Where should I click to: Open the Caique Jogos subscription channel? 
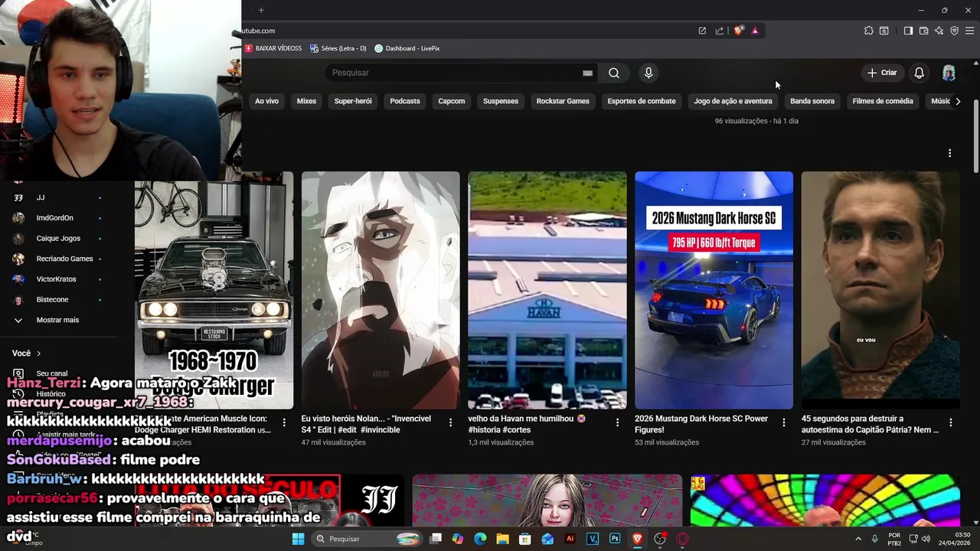pos(58,238)
